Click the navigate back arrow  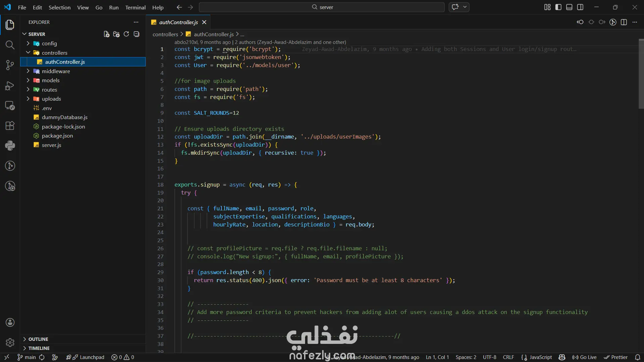click(x=179, y=7)
